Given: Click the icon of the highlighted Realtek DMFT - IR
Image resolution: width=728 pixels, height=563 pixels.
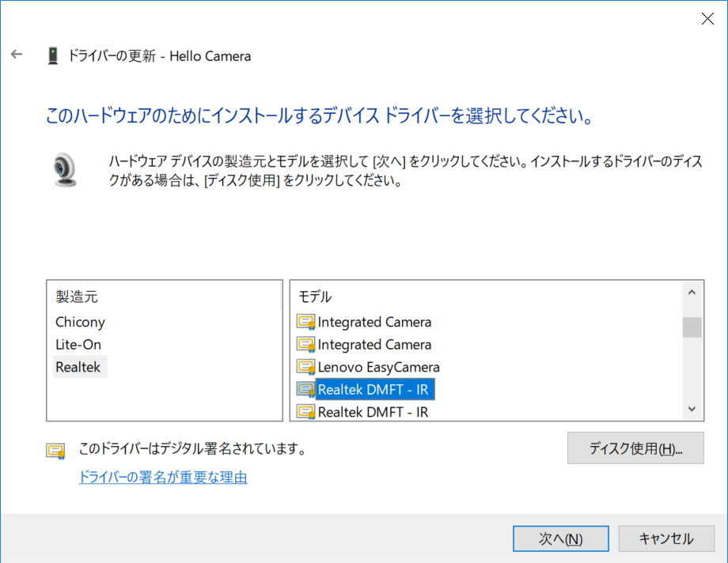Looking at the screenshot, I should click(306, 389).
